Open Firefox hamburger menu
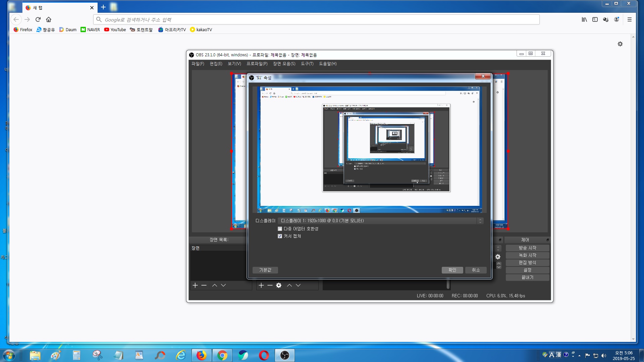 [x=629, y=19]
